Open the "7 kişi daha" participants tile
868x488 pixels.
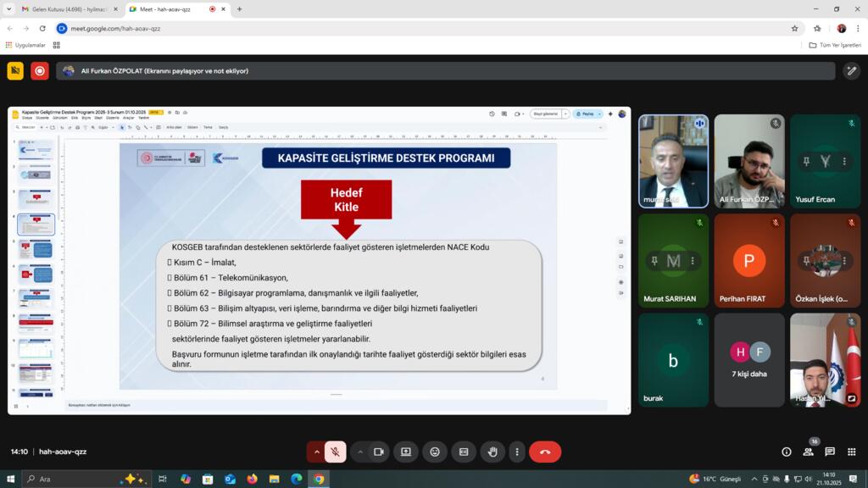click(x=748, y=360)
